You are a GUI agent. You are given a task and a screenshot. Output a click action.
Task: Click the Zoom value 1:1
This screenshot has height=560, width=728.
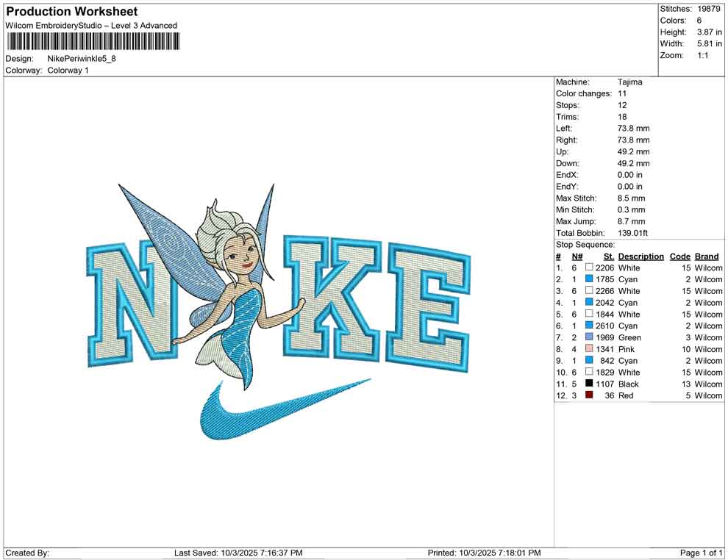pos(703,55)
